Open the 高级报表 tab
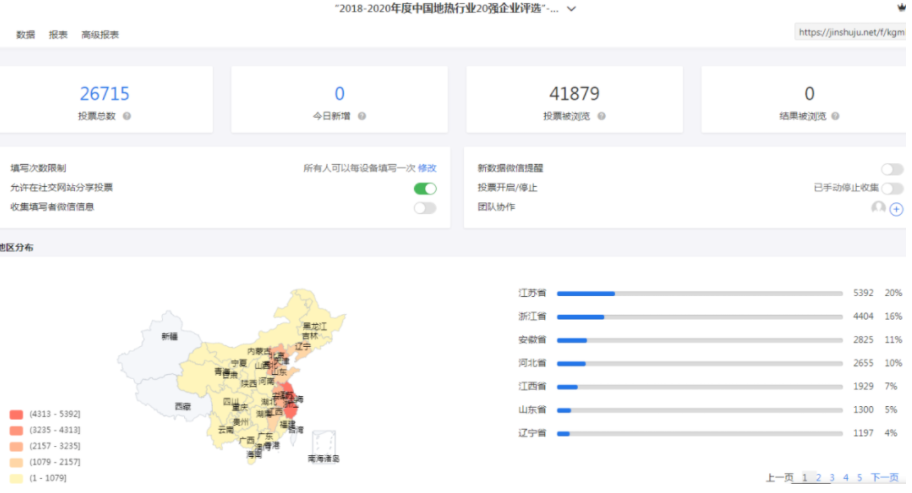912x493 pixels. [x=100, y=35]
